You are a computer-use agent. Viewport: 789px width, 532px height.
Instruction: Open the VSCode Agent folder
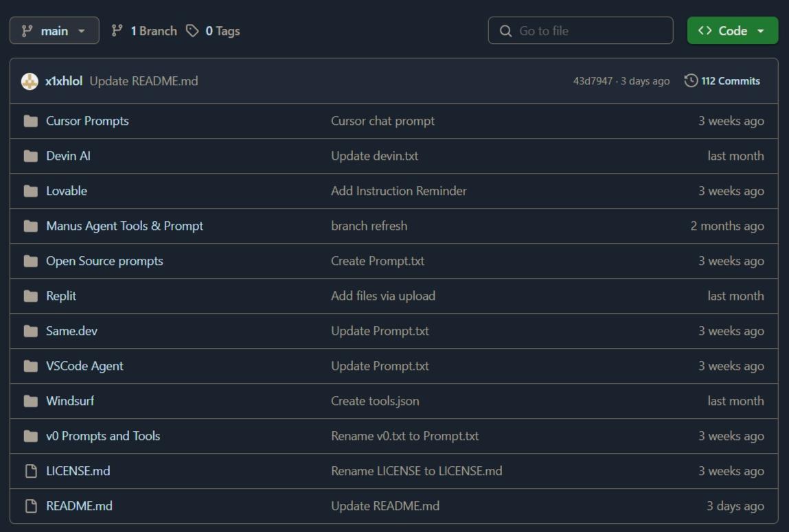click(84, 366)
